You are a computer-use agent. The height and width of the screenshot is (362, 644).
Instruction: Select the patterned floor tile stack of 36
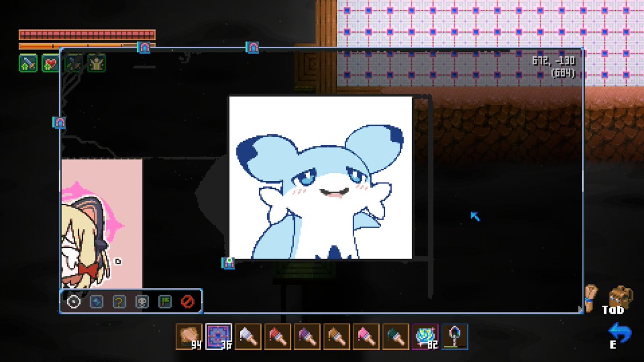point(219,337)
